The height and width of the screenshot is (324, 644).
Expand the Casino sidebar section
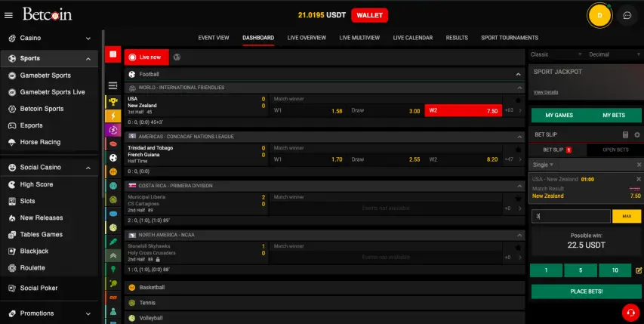pos(49,38)
